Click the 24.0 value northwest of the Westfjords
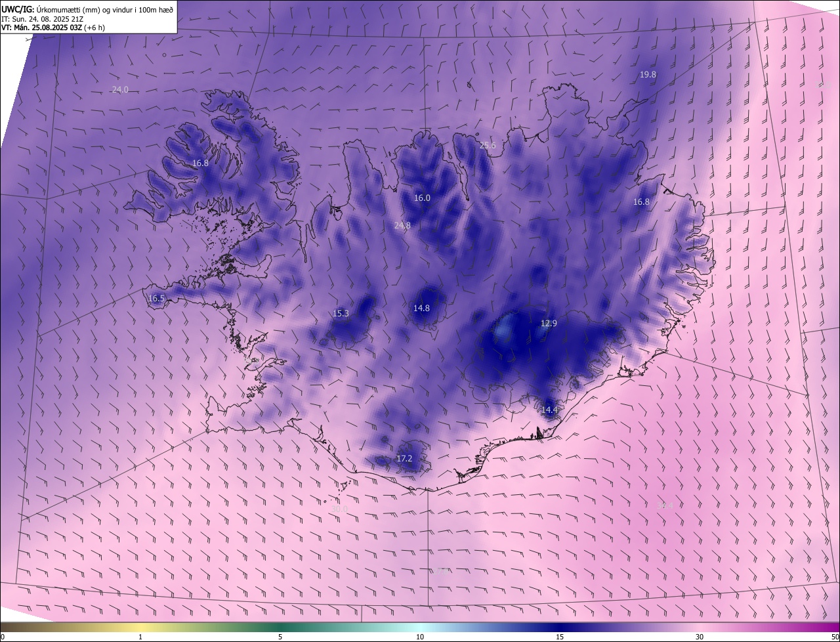Image resolution: width=840 pixels, height=642 pixels. [x=120, y=89]
